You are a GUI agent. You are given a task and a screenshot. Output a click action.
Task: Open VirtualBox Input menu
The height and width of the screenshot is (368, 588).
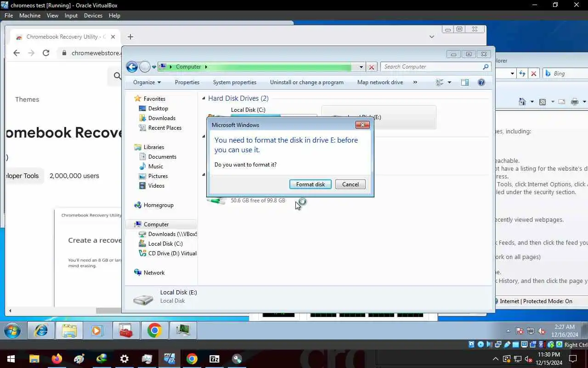[x=71, y=15]
